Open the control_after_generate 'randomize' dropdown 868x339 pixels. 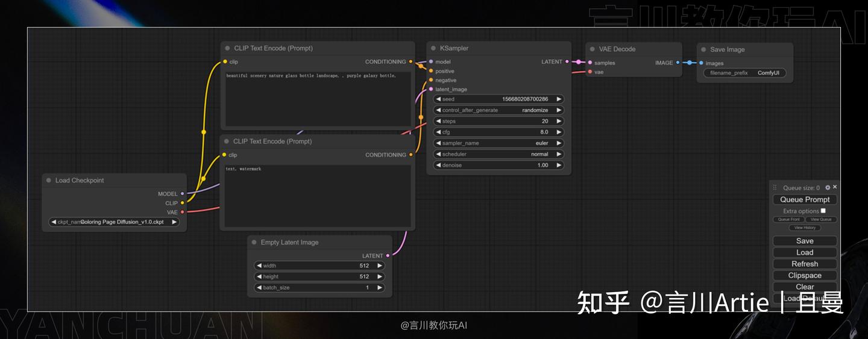[x=498, y=110]
